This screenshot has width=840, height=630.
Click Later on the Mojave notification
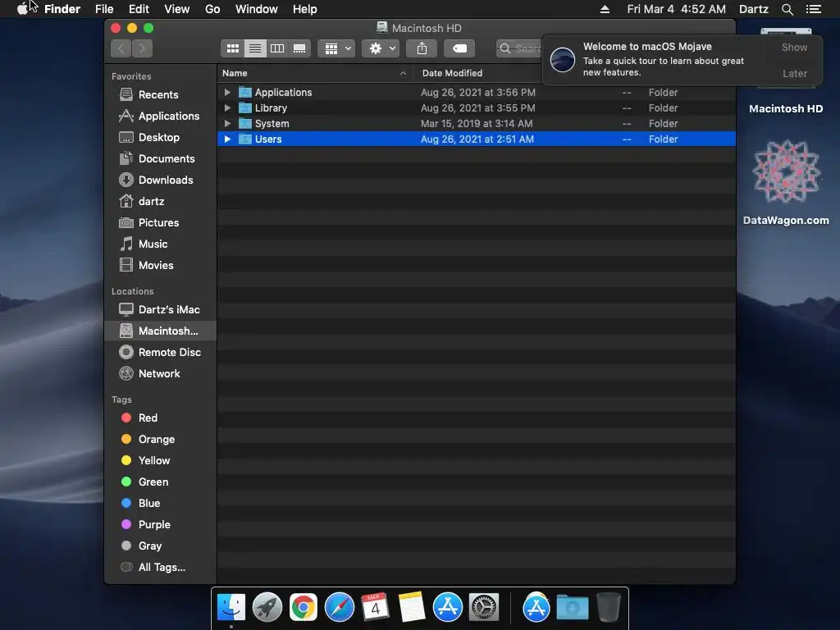point(794,74)
